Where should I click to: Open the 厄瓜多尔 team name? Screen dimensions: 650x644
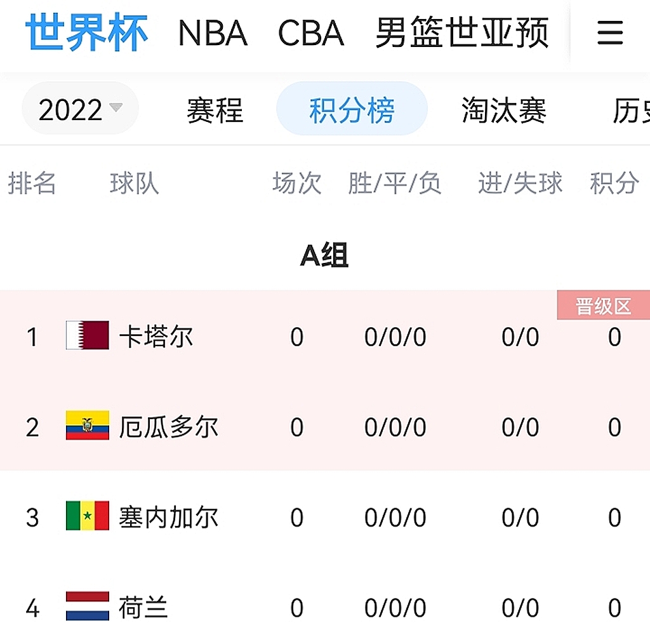tap(169, 427)
